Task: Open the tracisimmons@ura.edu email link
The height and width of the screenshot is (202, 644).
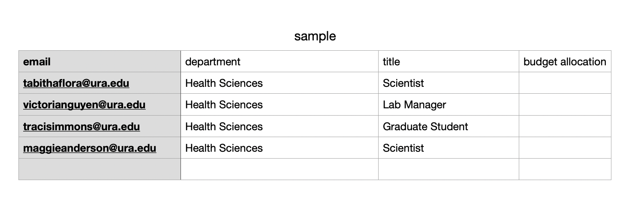Action: (x=81, y=126)
